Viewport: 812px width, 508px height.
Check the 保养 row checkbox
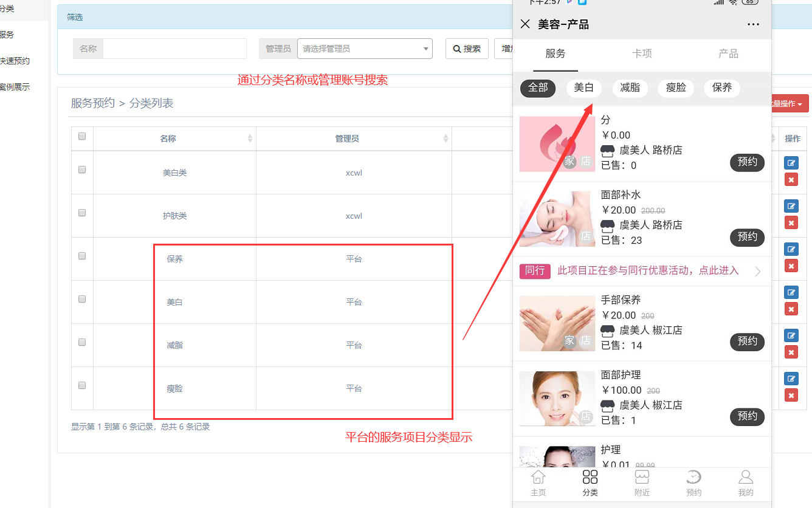[82, 256]
